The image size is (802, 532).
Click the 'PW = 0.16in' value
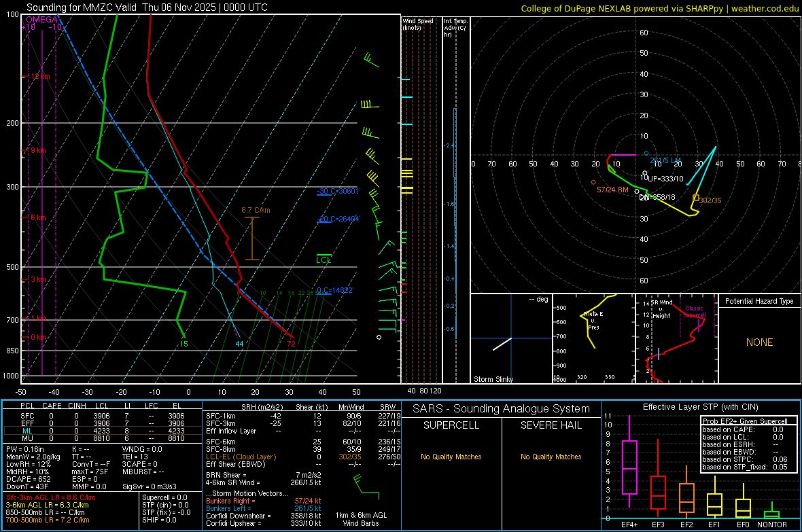25,449
